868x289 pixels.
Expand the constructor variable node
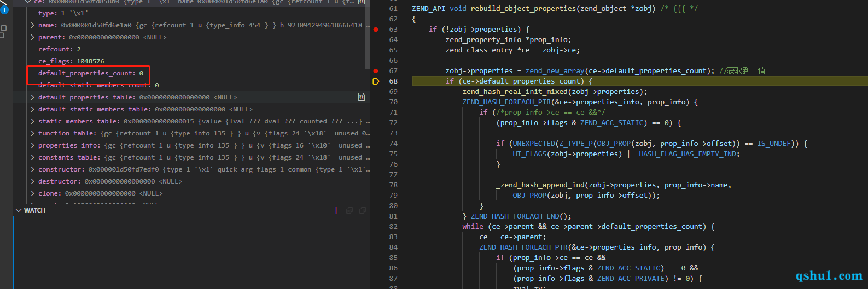coord(33,169)
